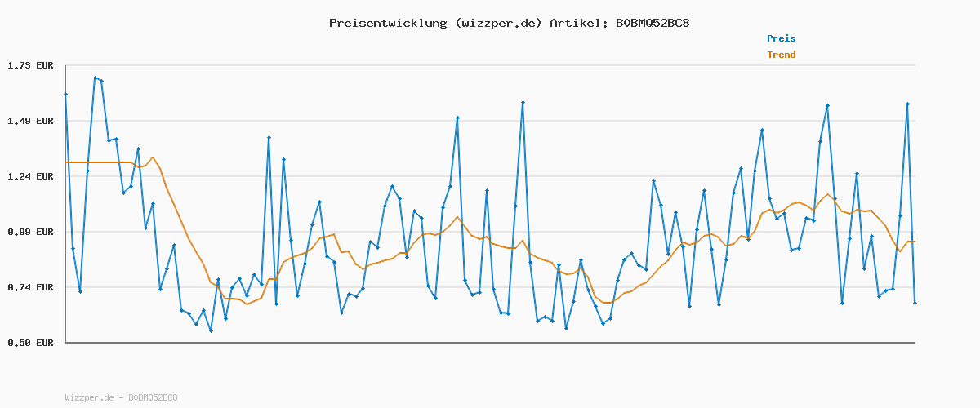
Task: Click the tall blue spike at chart center-right
Action: 523,103
